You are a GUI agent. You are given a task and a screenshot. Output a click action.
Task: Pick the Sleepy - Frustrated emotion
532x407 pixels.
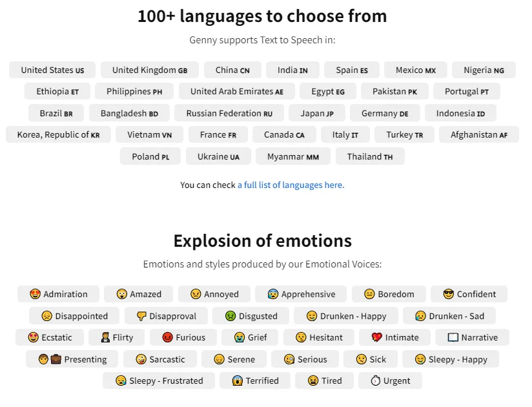click(x=158, y=381)
